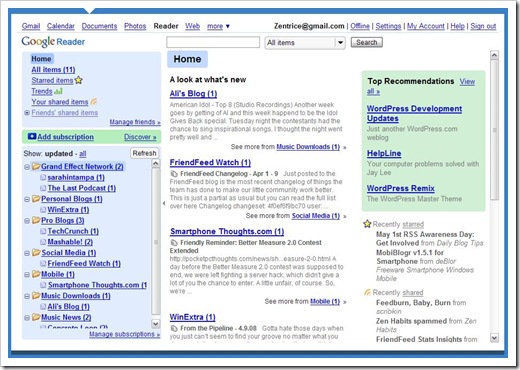Image resolution: width=520 pixels, height=370 pixels.
Task: Click the Personal Blogs folder icon
Action: 36,199
